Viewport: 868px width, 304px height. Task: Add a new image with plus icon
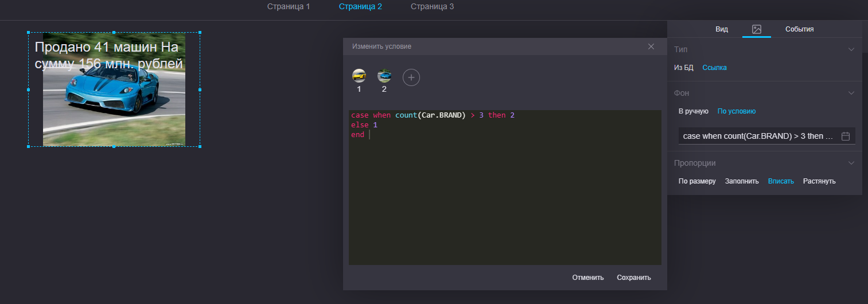[411, 77]
